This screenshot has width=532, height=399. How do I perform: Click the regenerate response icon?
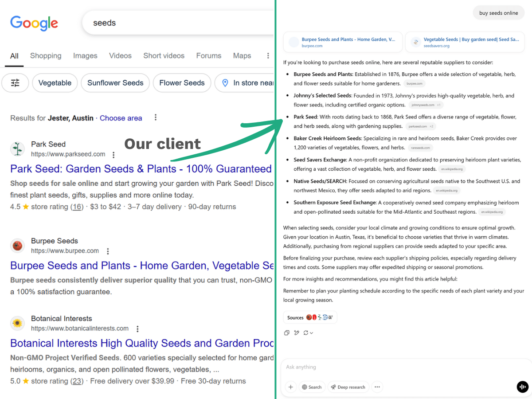tap(306, 332)
